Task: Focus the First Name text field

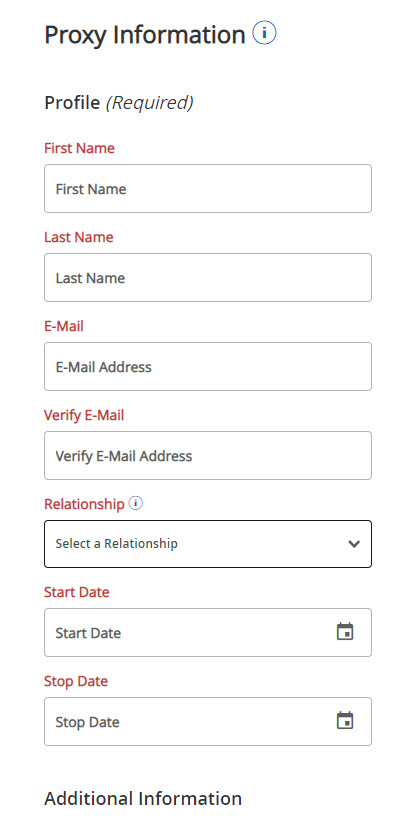Action: tap(208, 189)
